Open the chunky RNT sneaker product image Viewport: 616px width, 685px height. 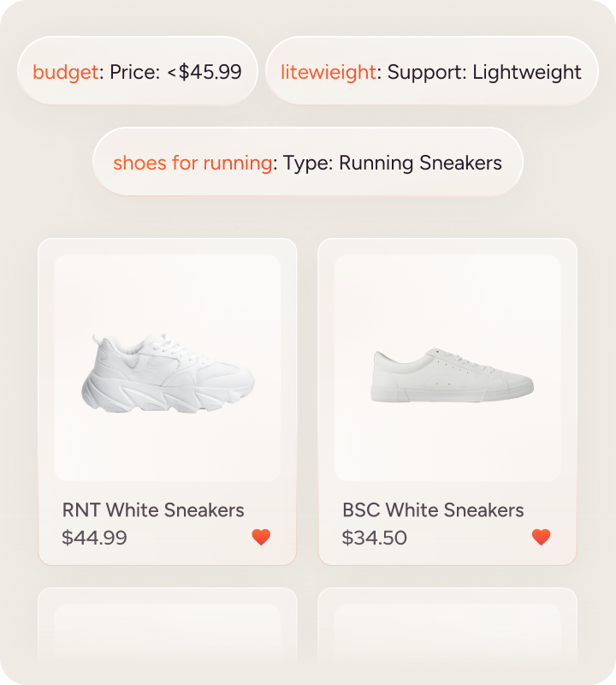(168, 367)
